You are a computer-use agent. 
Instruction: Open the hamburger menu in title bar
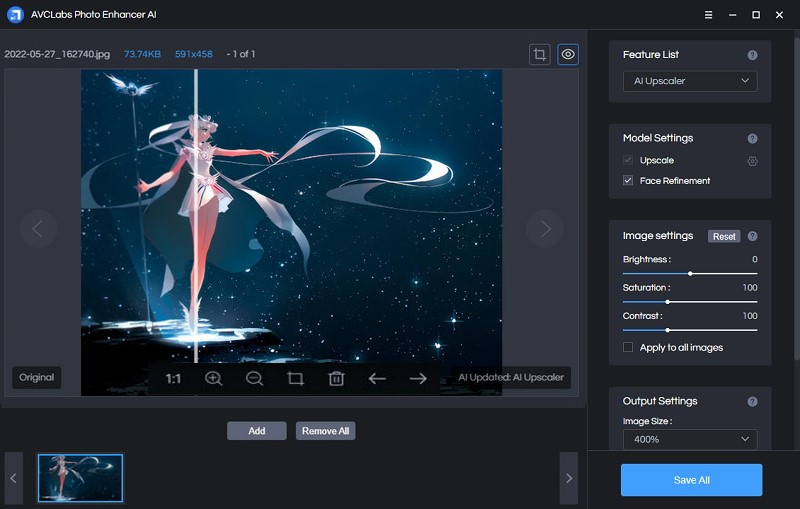point(708,15)
